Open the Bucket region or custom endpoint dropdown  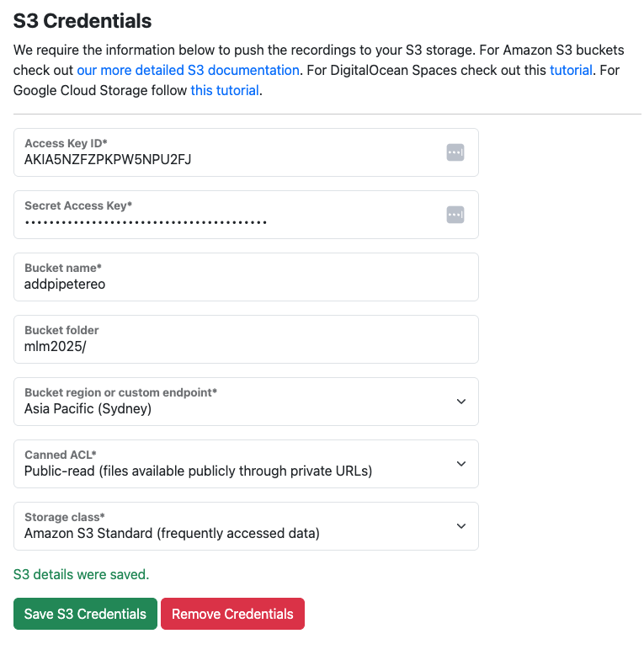click(236, 402)
